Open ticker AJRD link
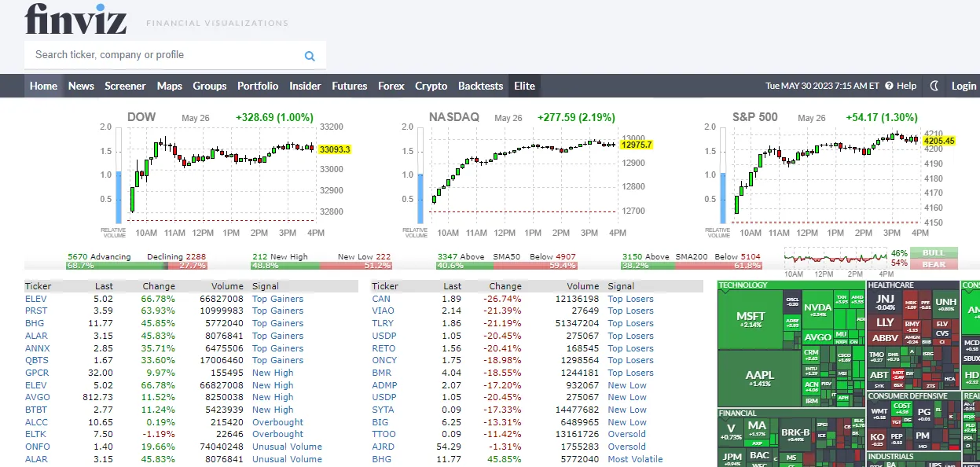The image size is (980, 467). pyautogui.click(x=384, y=447)
